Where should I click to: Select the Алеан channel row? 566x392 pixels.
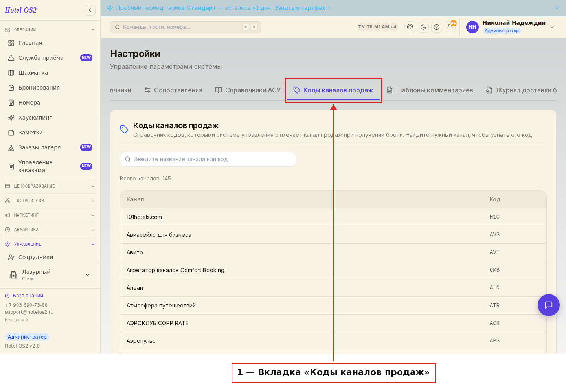pyautogui.click(x=333, y=288)
